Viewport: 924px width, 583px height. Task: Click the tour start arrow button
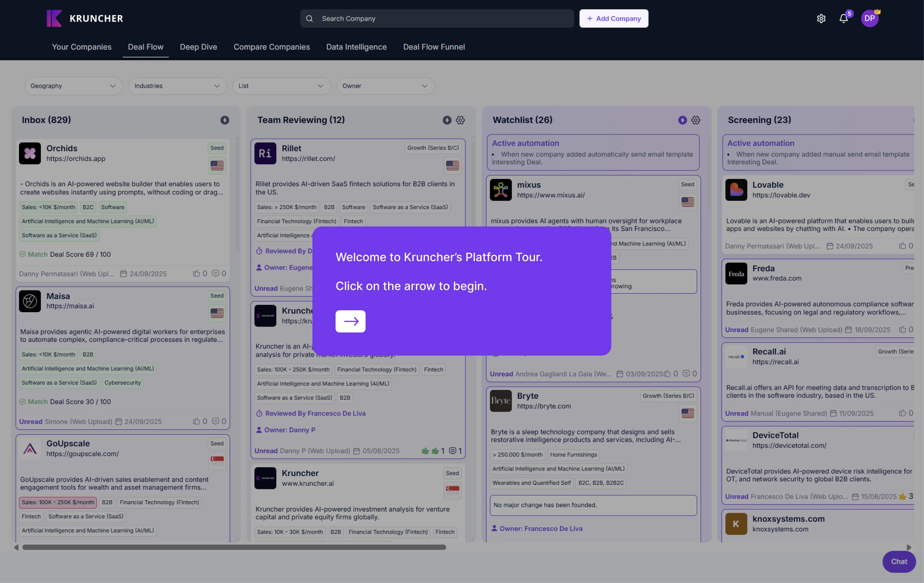click(x=350, y=321)
